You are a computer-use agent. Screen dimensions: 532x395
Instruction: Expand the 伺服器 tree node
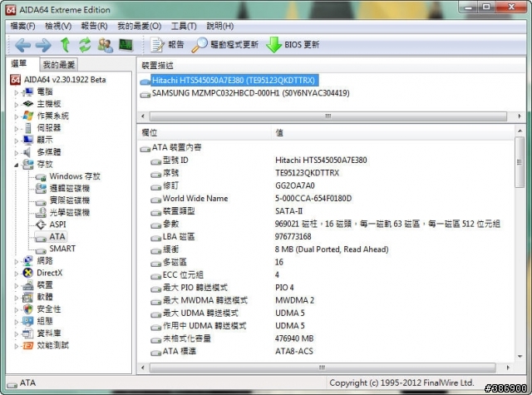[16, 128]
